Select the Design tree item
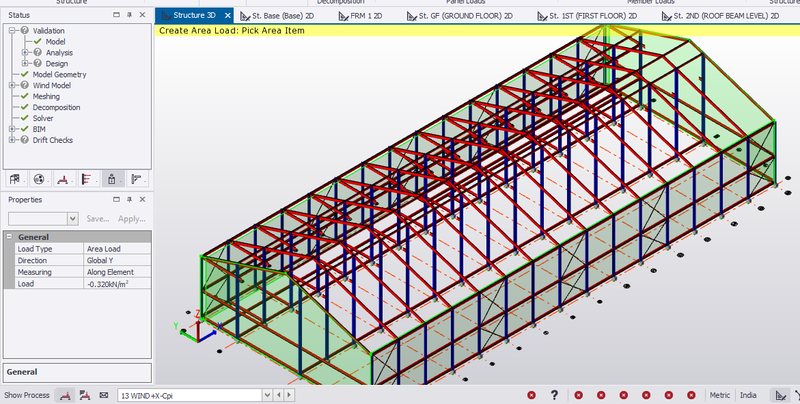800x404 pixels. click(56, 63)
